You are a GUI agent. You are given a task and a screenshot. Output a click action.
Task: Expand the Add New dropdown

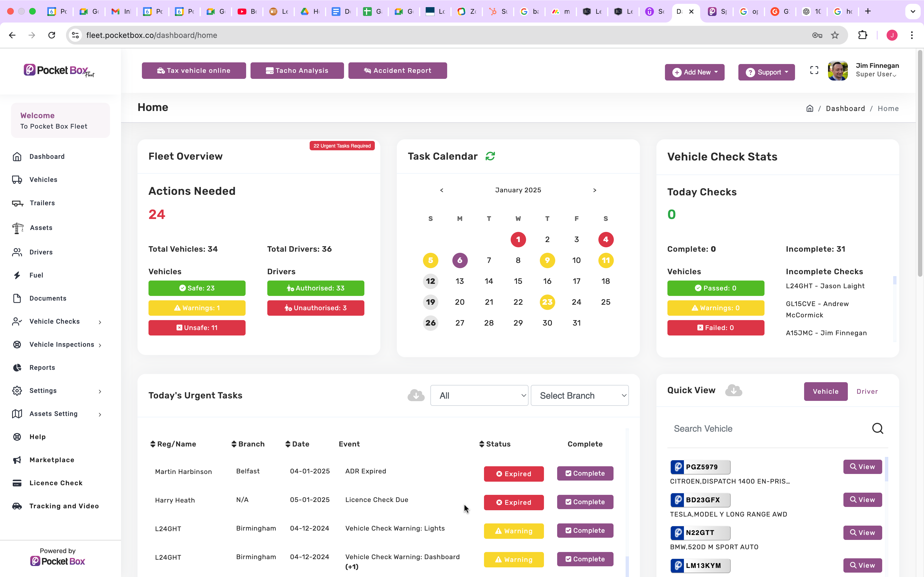click(695, 72)
